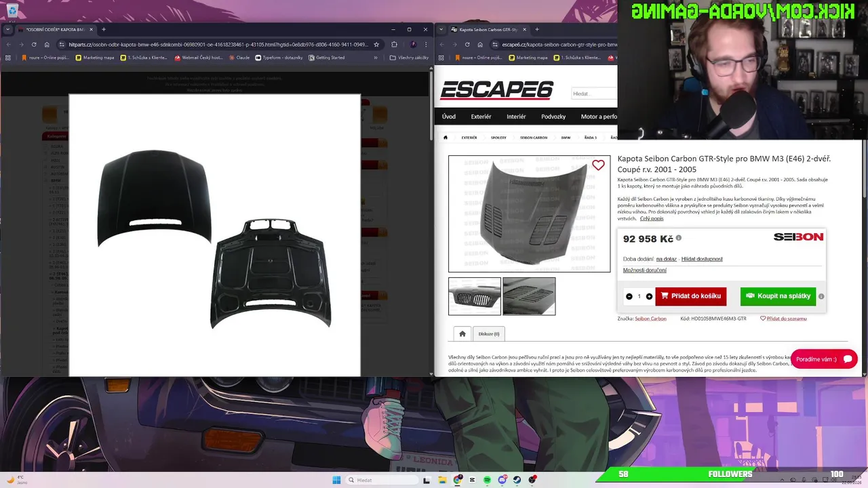
Task: Select the Kapota Seibon Carbon tab
Action: coord(488,29)
